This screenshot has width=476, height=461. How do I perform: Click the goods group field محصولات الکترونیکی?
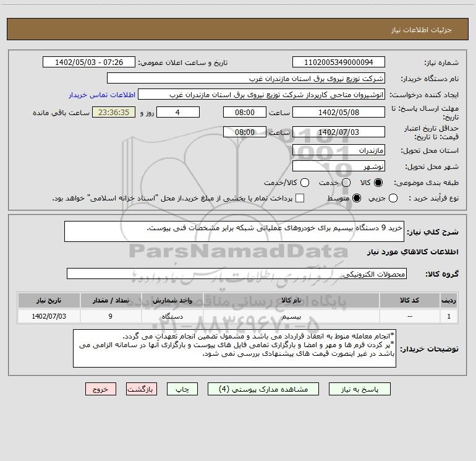click(237, 274)
